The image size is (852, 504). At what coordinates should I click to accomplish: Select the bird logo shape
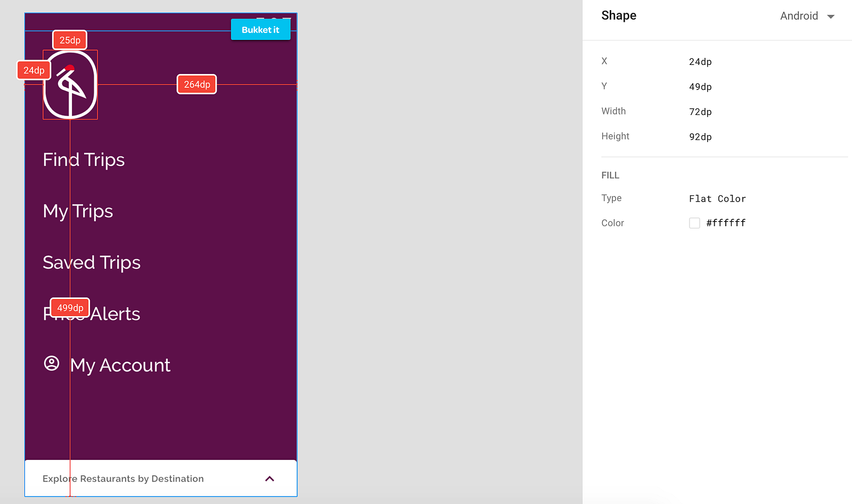click(70, 85)
